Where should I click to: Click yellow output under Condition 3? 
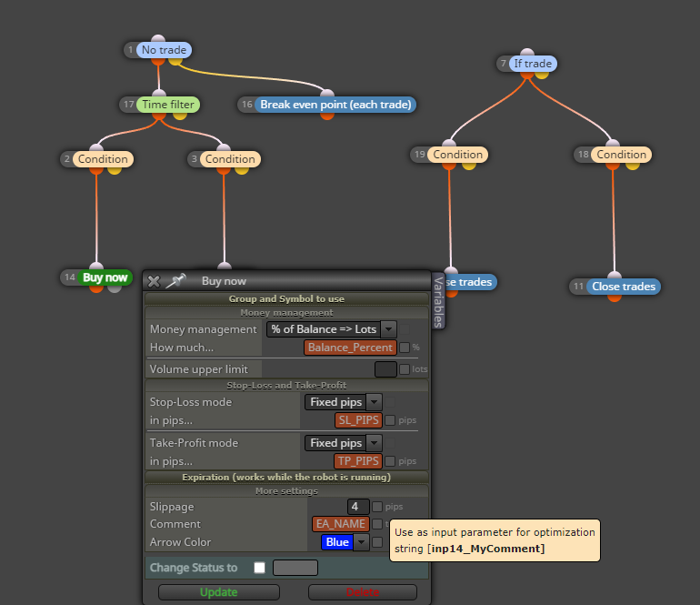pyautogui.click(x=242, y=170)
